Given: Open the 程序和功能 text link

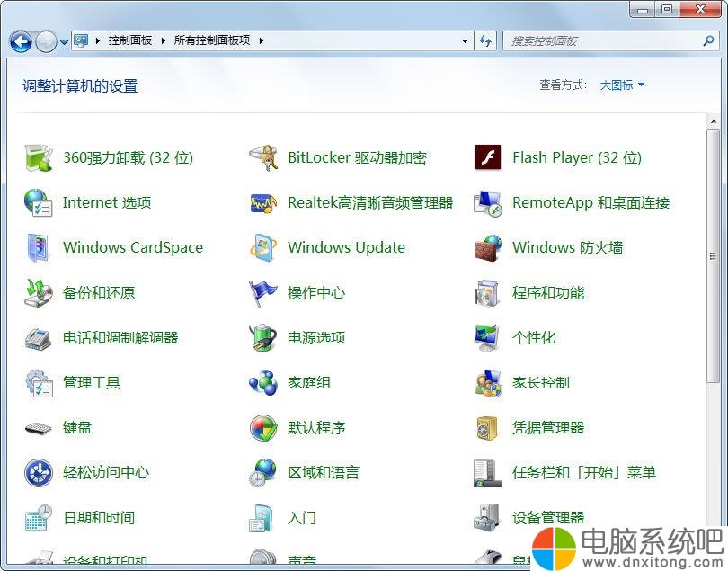Looking at the screenshot, I should click(548, 293).
